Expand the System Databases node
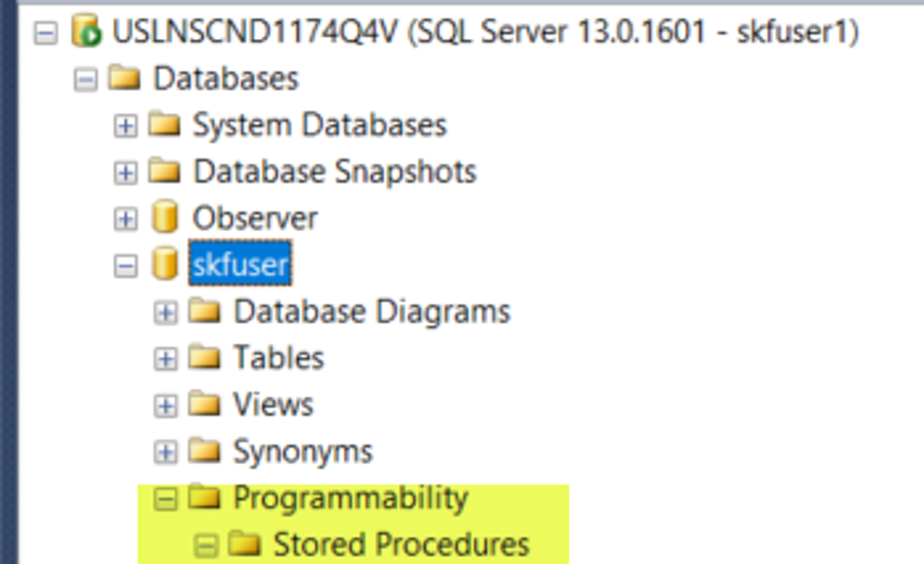Image resolution: width=924 pixels, height=564 pixels. [x=126, y=126]
